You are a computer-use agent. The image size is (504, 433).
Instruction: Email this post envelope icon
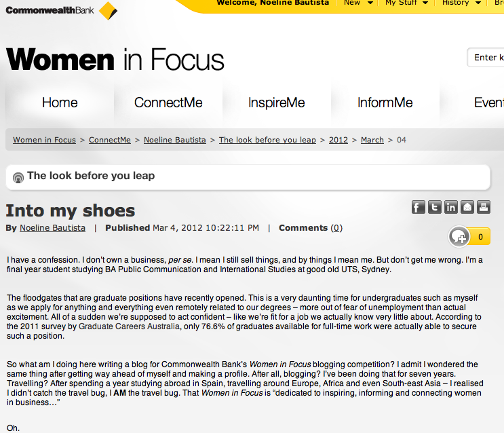(x=467, y=208)
